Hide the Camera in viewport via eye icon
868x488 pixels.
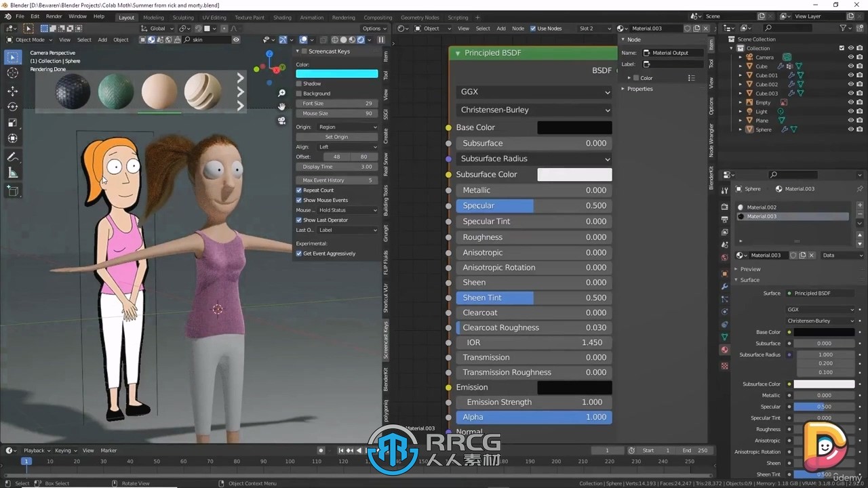click(x=850, y=57)
